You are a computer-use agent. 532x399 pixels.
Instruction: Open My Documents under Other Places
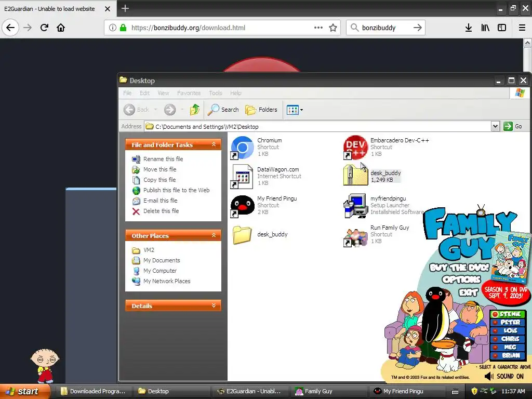[162, 261]
